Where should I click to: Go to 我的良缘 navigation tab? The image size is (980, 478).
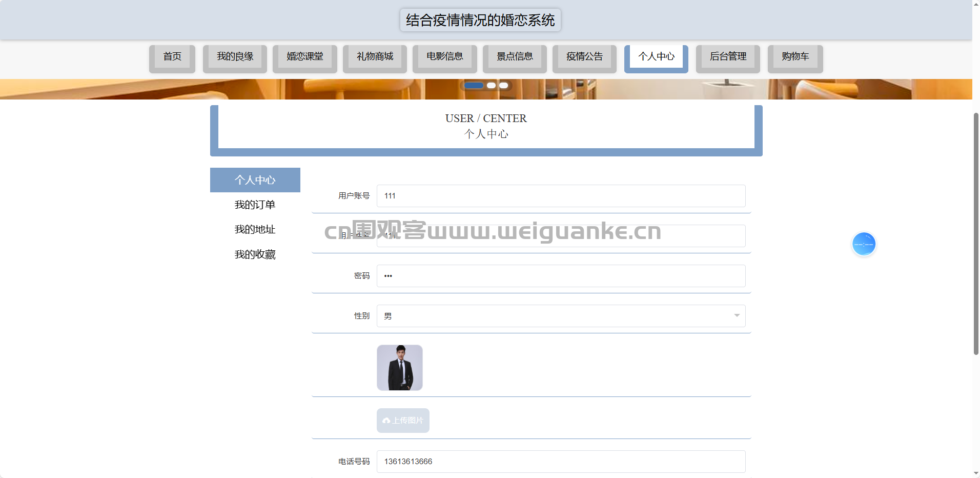point(235,57)
